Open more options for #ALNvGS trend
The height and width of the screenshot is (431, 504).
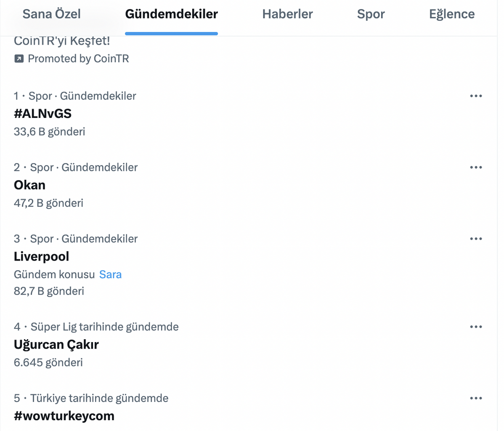click(476, 96)
